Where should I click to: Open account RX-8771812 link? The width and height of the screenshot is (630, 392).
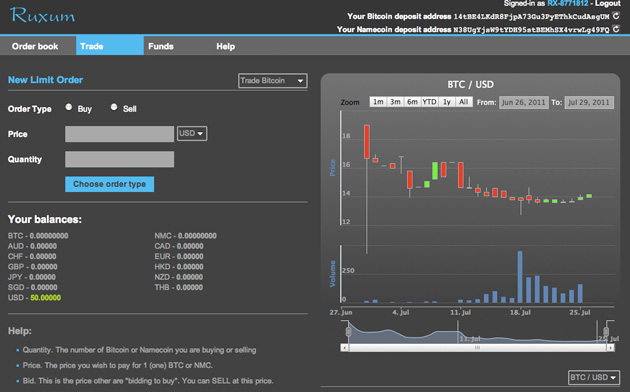coord(567,3)
